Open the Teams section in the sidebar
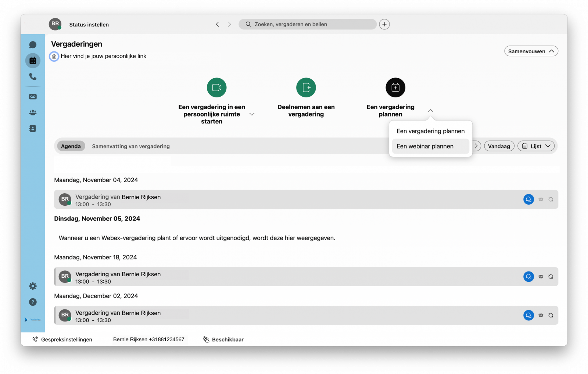 coord(33,112)
